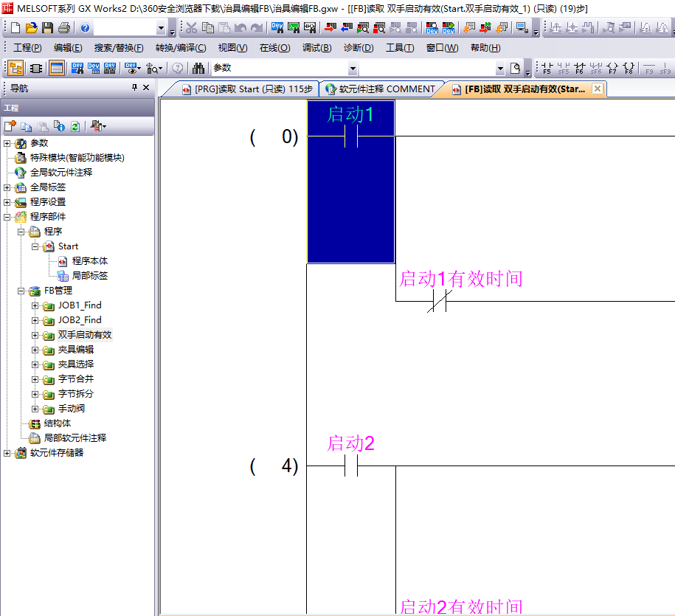This screenshot has height=616, width=675.
Task: Click the Save project icon
Action: click(x=47, y=28)
